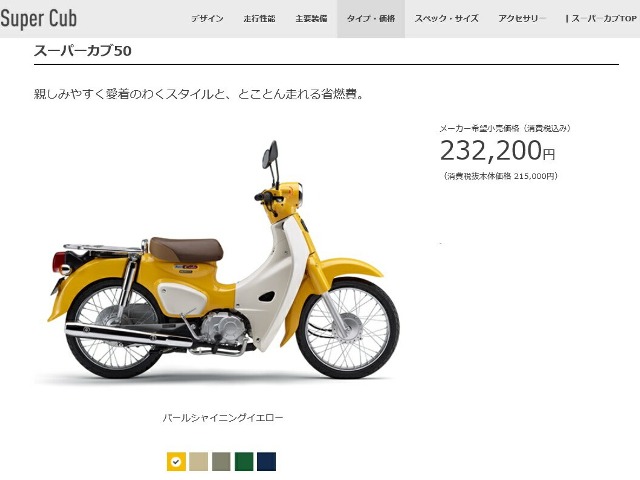Select the yellow checked color swatch

pyautogui.click(x=176, y=462)
